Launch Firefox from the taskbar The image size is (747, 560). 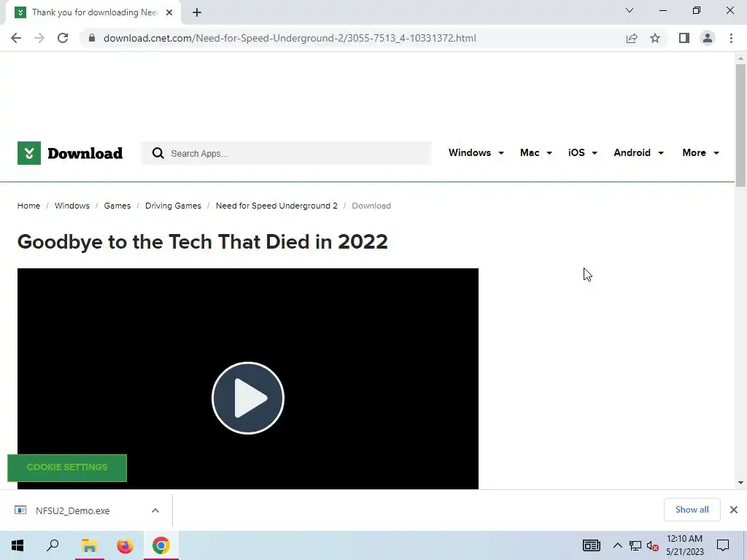(125, 545)
